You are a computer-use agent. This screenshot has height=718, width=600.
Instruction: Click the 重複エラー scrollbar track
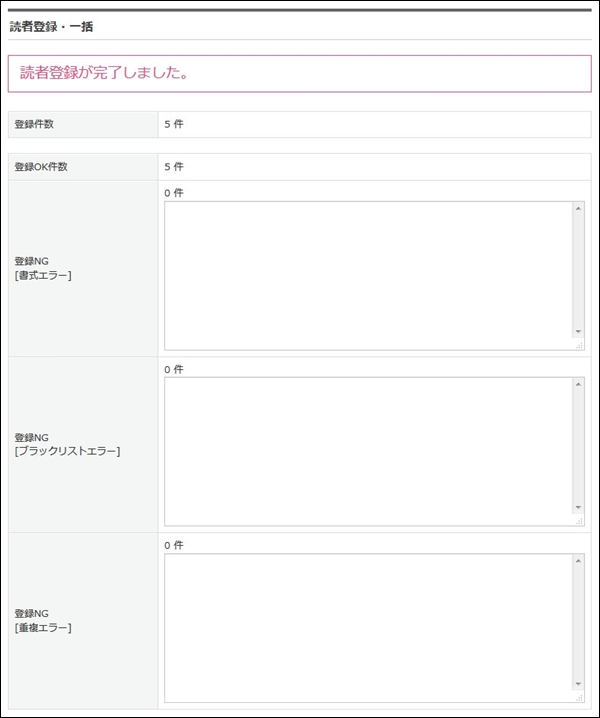578,622
